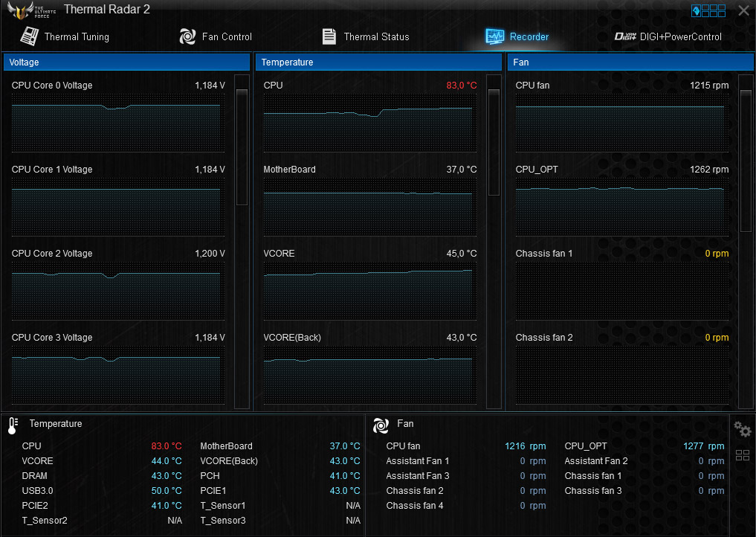The image size is (756, 537).
Task: Click the CPU Core 2 Voltage graph
Action: click(x=118, y=291)
